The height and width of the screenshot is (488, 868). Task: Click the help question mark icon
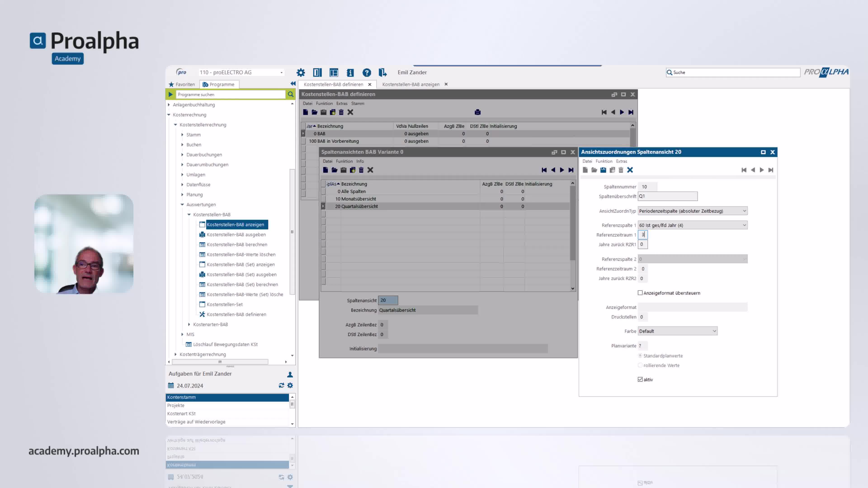coord(367,72)
